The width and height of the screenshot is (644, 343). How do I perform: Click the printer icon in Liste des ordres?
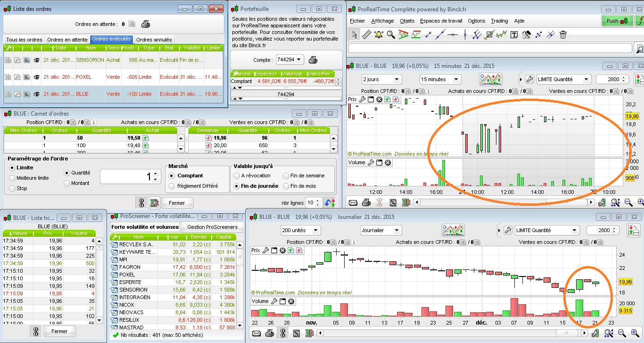pos(146,24)
